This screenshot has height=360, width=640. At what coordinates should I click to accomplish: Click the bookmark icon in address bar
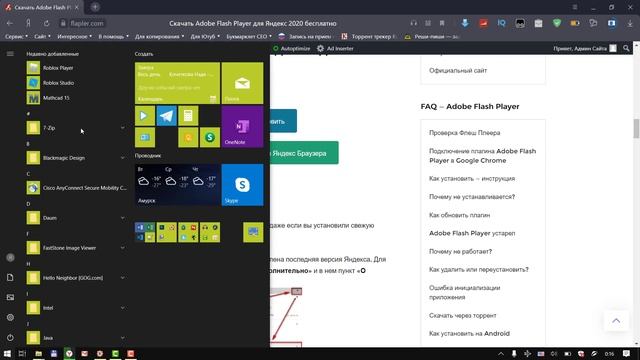(x=442, y=24)
